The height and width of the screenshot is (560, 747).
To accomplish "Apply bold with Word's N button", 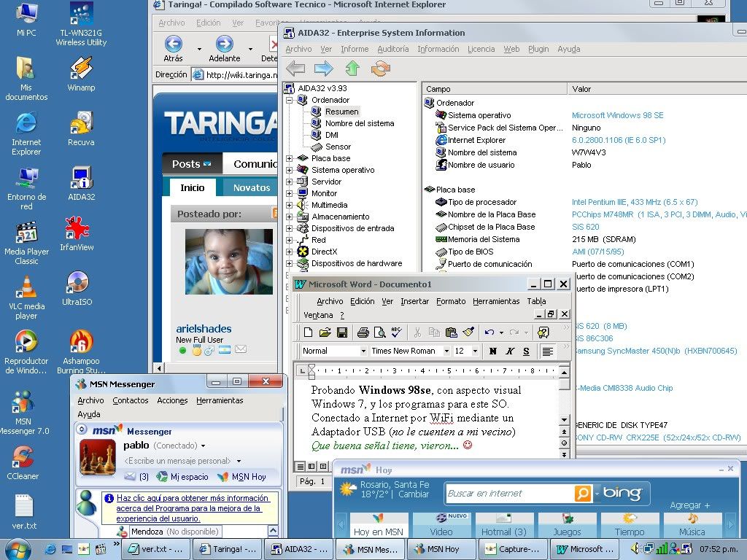I will tap(493, 351).
